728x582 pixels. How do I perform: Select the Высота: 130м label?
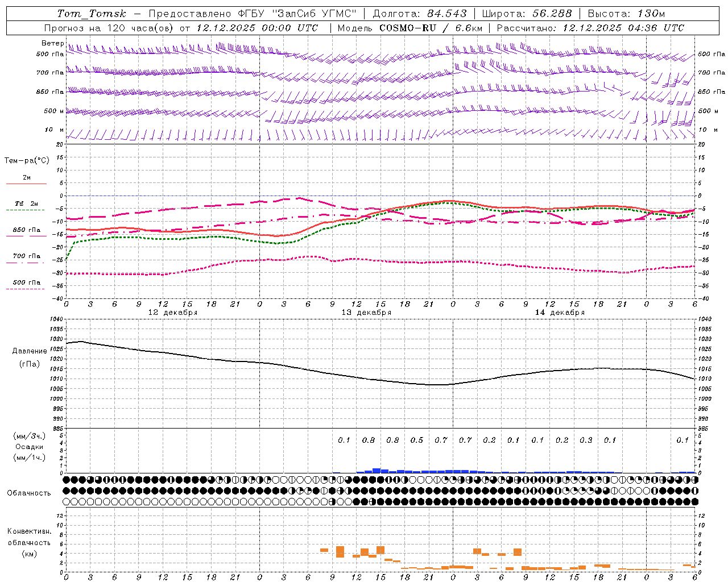click(x=626, y=14)
